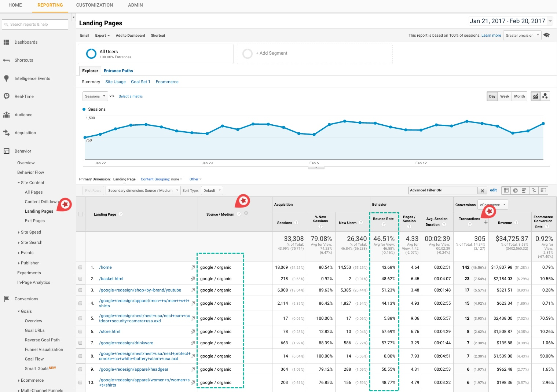This screenshot has width=557, height=392.
Task: Open the graduation cap education icon
Action: [547, 35]
